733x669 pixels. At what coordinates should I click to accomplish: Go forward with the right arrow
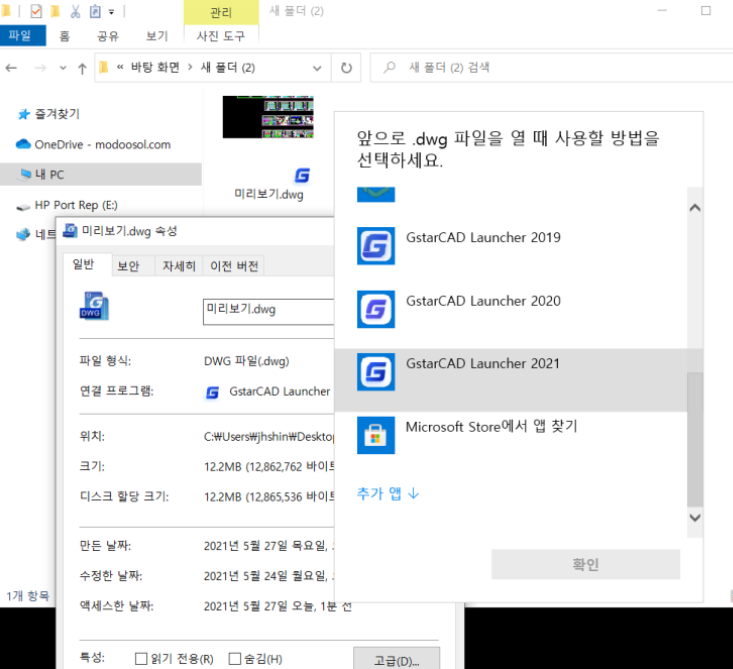tap(41, 68)
